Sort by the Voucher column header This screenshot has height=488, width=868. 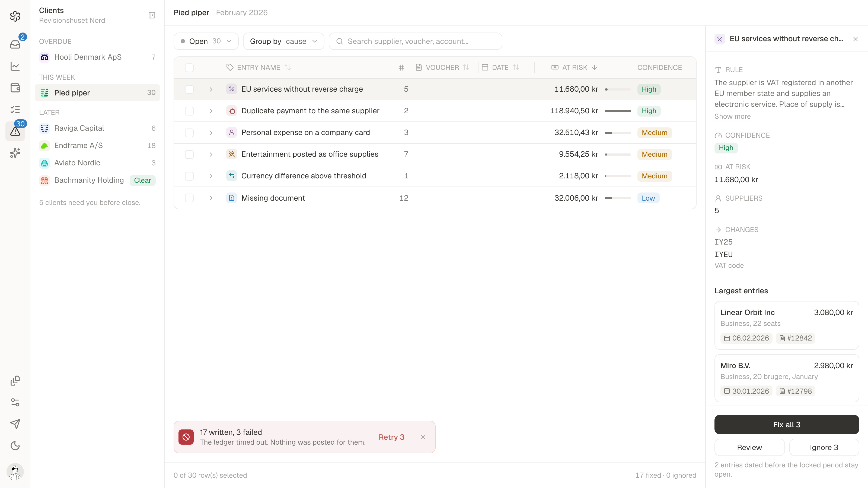point(442,67)
